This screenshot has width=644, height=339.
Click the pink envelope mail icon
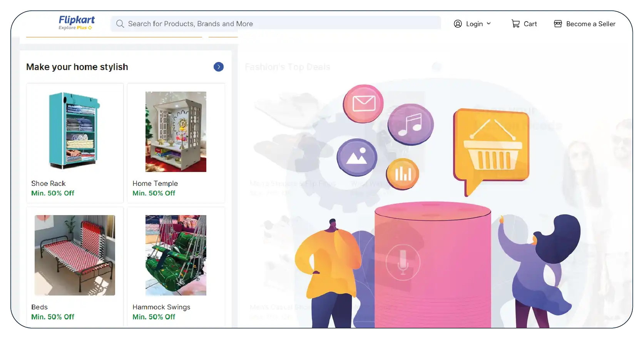363,104
